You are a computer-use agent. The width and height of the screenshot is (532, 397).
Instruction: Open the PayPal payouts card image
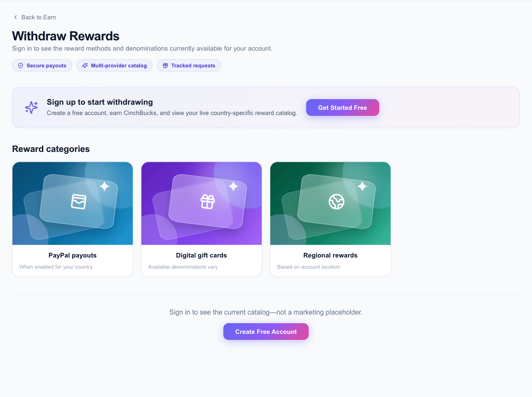coord(73,203)
